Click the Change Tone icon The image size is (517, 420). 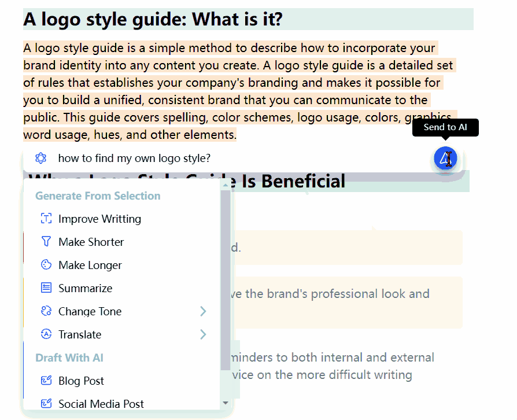pyautogui.click(x=46, y=311)
